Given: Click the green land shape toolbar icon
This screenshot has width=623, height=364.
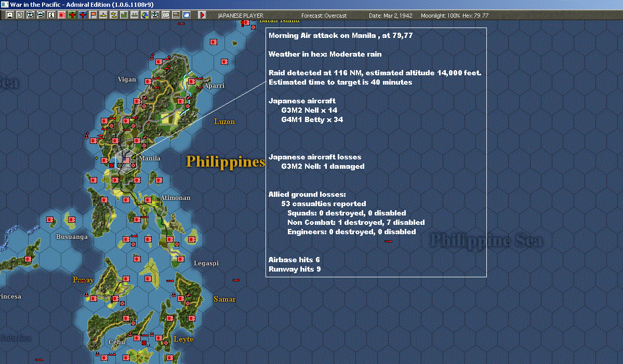Looking at the screenshot, I should click(x=124, y=15).
